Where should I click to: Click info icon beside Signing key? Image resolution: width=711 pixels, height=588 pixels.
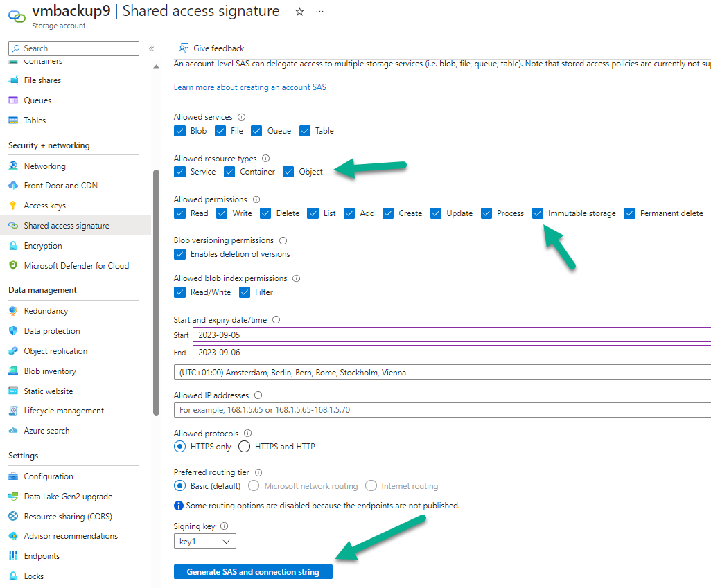click(x=224, y=526)
